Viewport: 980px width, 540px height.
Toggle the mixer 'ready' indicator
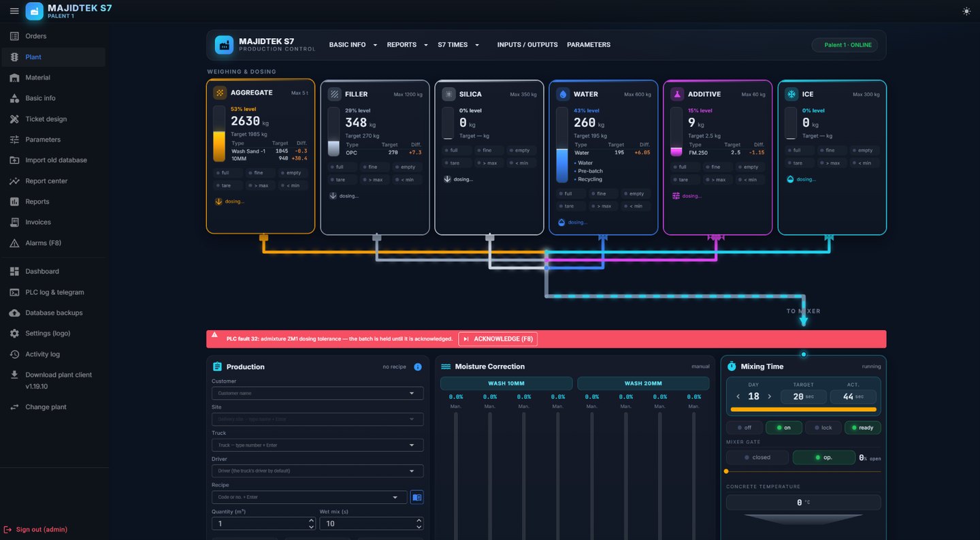pyautogui.click(x=862, y=428)
